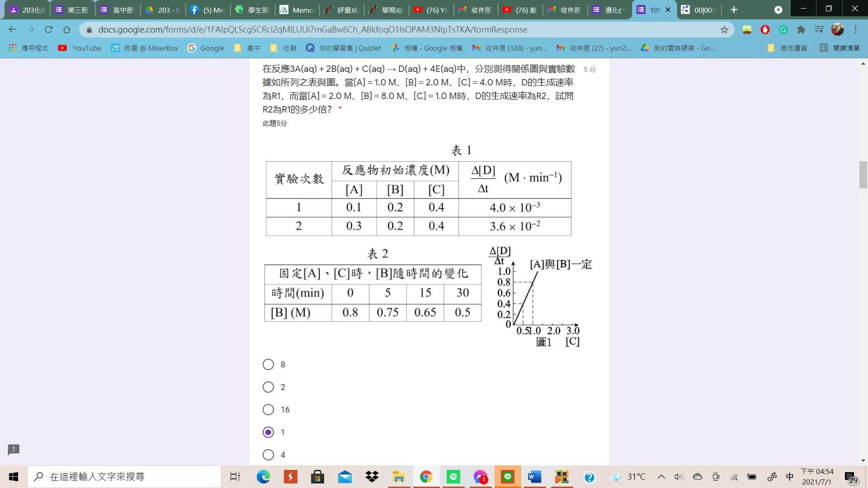This screenshot has width=868, height=488.
Task: Toggle the 中 input method indicator
Action: coord(790,477)
